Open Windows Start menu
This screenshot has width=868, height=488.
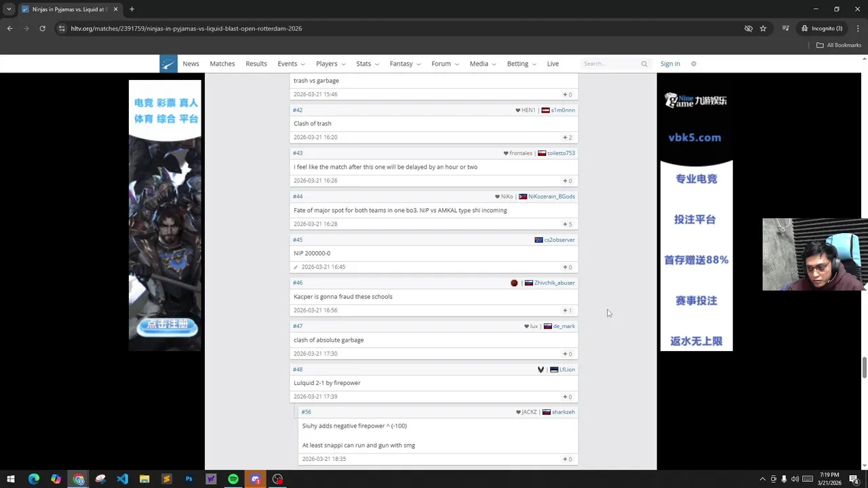pos(11,479)
